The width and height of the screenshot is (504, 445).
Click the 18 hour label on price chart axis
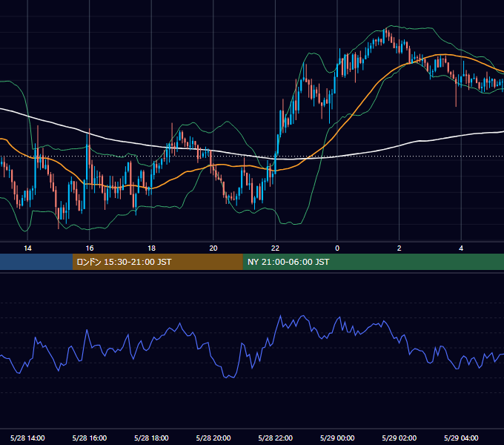click(151, 248)
